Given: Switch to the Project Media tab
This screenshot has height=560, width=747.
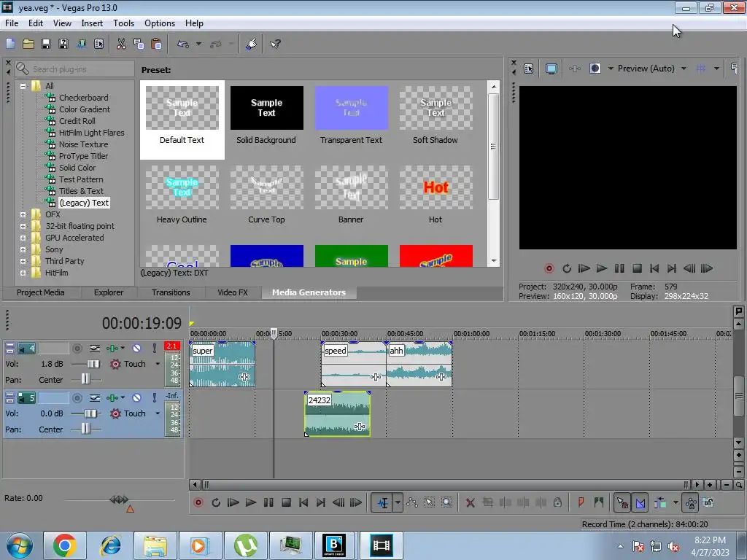Looking at the screenshot, I should (41, 292).
